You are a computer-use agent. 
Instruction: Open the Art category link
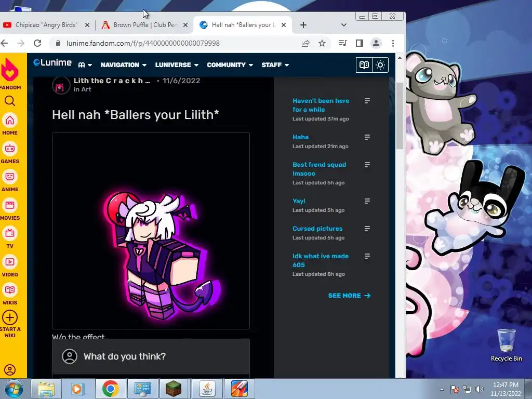point(86,89)
